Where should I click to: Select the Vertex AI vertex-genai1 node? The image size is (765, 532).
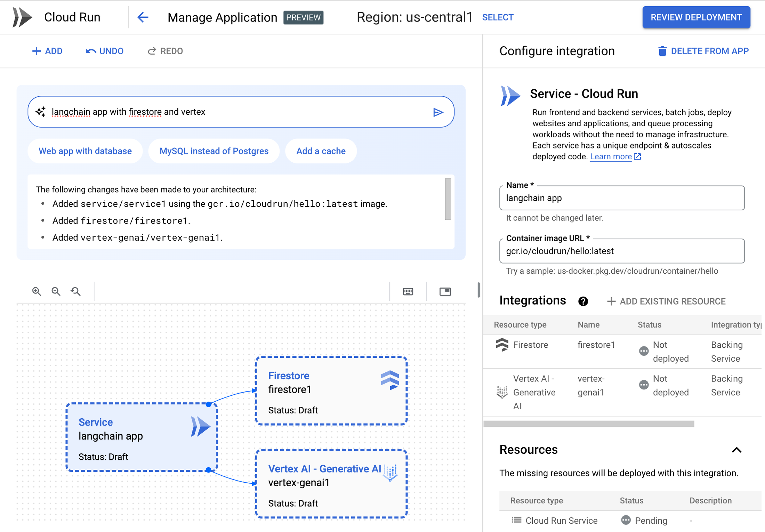[x=331, y=484]
